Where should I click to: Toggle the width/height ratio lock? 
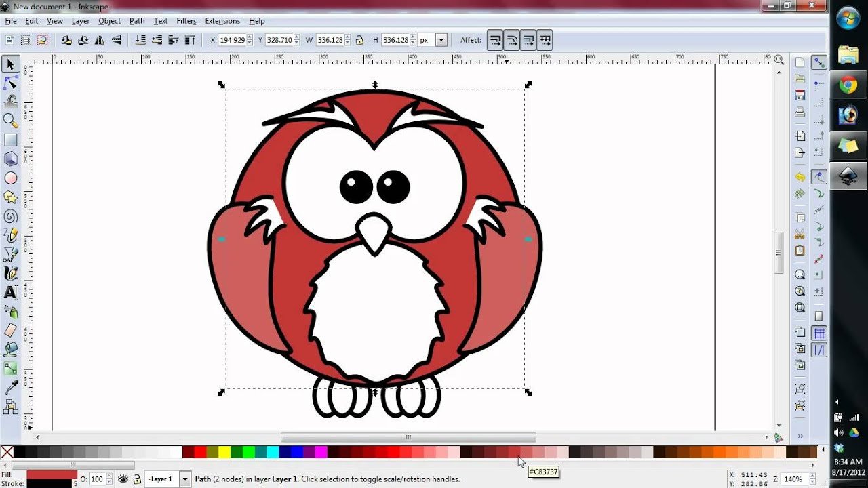click(359, 40)
